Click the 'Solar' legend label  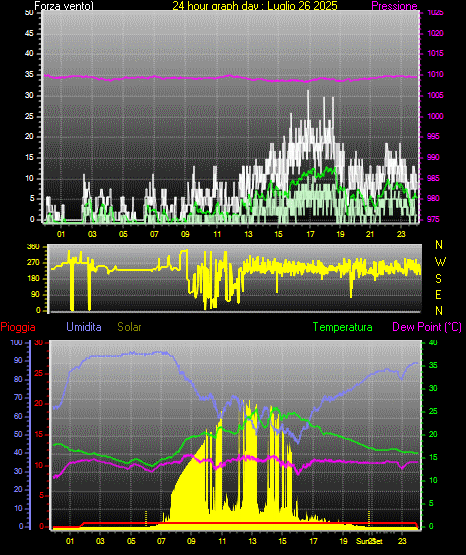point(130,327)
